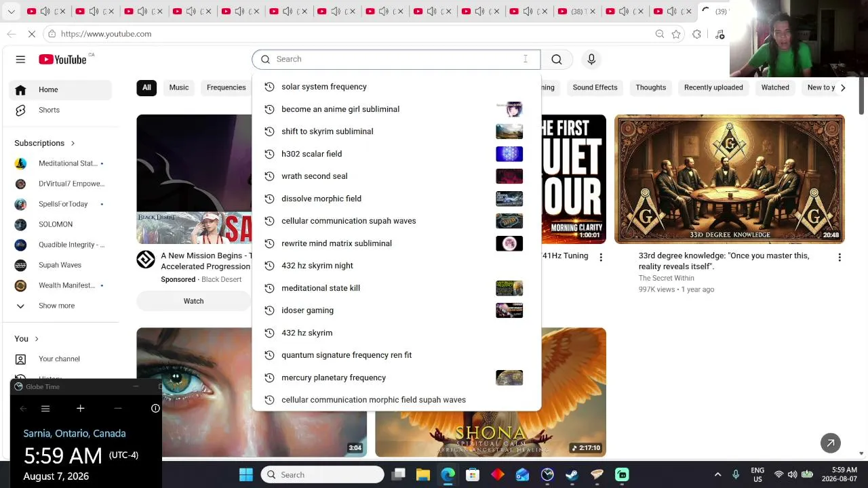This screenshot has height=488, width=868.
Task: Open the browser tab search dropdown arrow
Action: point(11,12)
